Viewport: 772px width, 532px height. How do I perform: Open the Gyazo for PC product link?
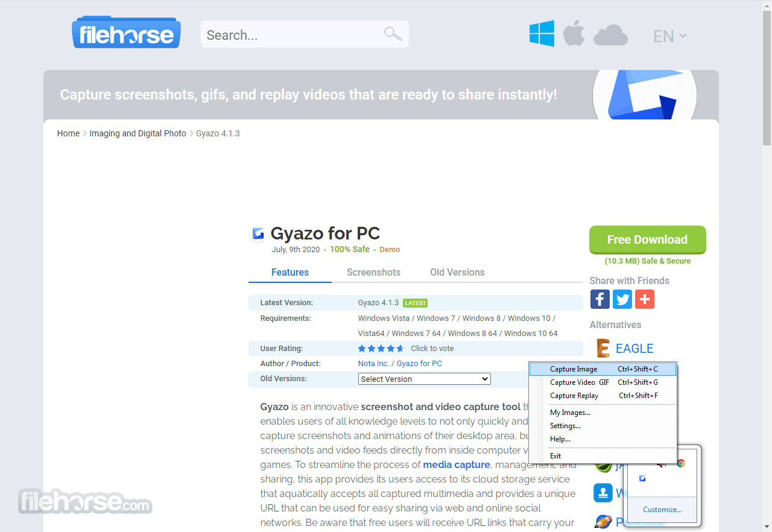pos(419,364)
